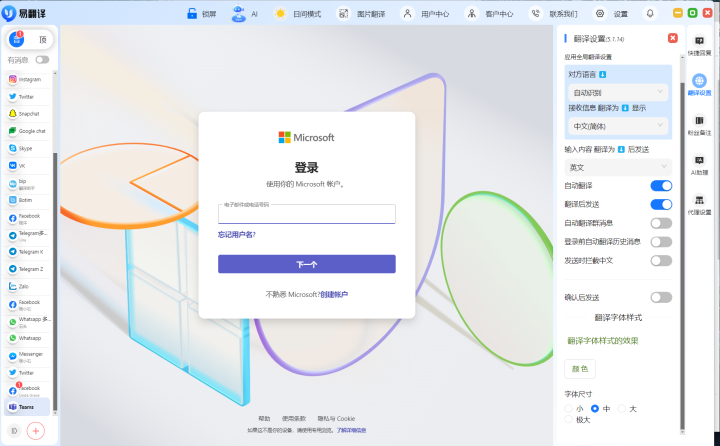Open the 颜色 color picker button
This screenshot has height=446, width=720.
pyautogui.click(x=580, y=369)
